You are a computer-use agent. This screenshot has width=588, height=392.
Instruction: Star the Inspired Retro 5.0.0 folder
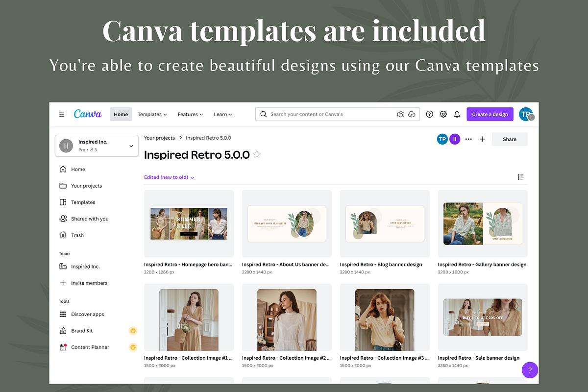pyautogui.click(x=257, y=155)
